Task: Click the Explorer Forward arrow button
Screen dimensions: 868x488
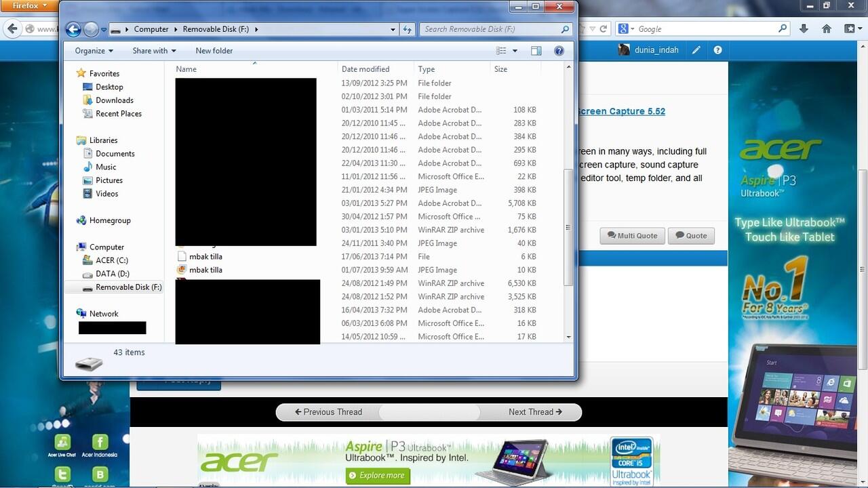Action: pos(91,29)
